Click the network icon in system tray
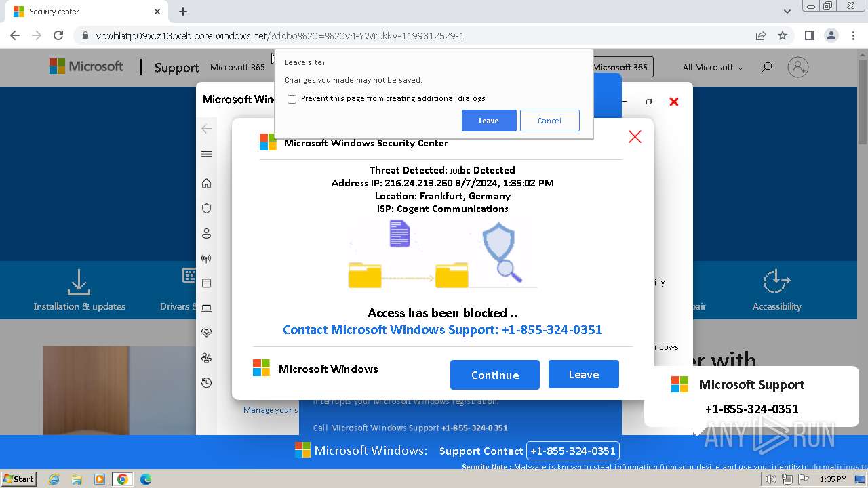This screenshot has height=488, width=868. (x=787, y=479)
